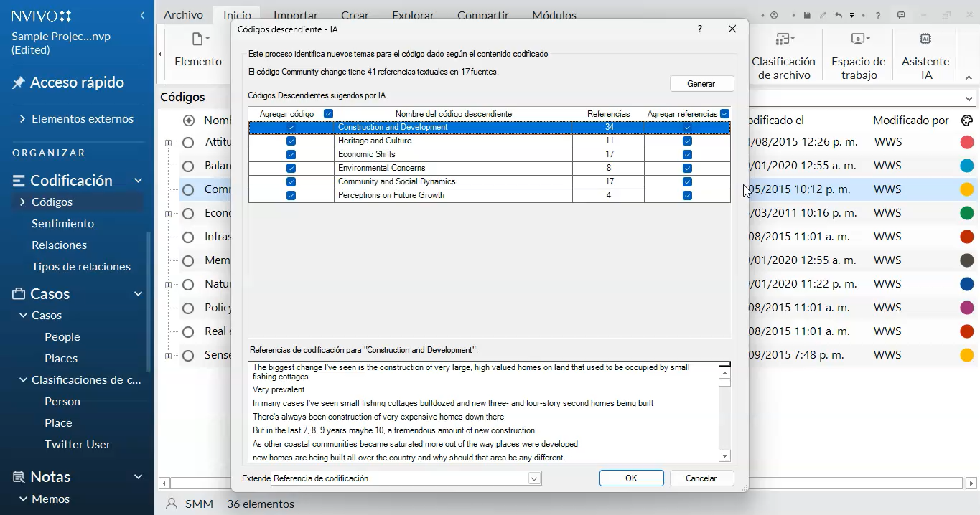Viewport: 980px width, 515px height.
Task: Click the save disk icon
Action: click(808, 15)
